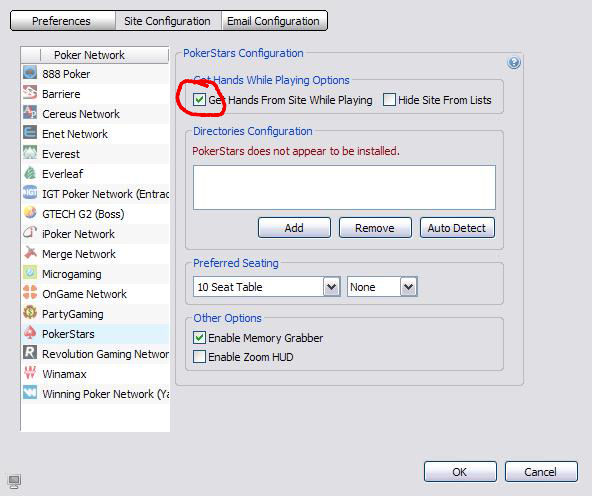Click the Microgaming icon
The image size is (592, 496).
[x=30, y=273]
